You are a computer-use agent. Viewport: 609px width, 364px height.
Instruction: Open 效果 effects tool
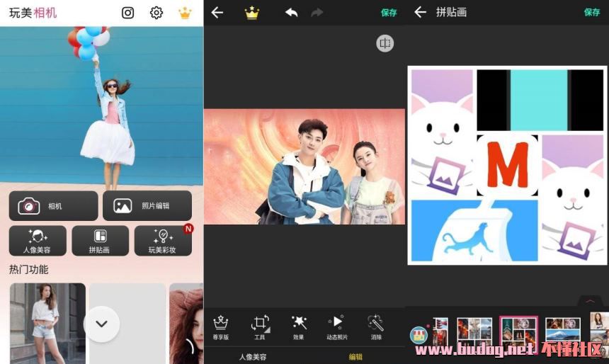298,327
